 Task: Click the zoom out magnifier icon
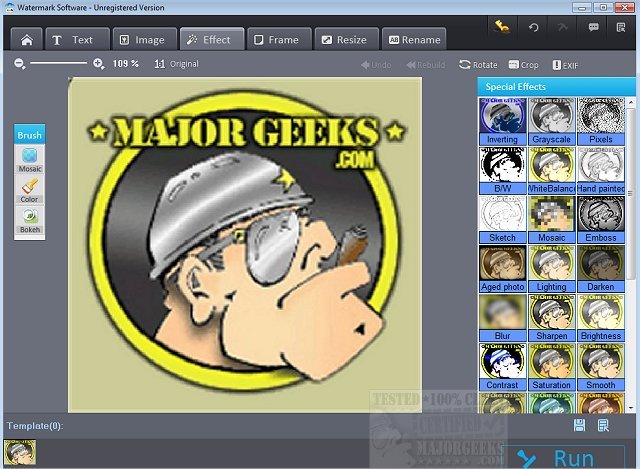coord(20,64)
